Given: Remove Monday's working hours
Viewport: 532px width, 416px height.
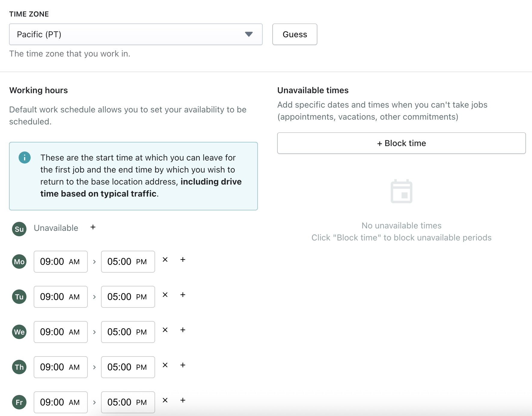Looking at the screenshot, I should tap(165, 260).
